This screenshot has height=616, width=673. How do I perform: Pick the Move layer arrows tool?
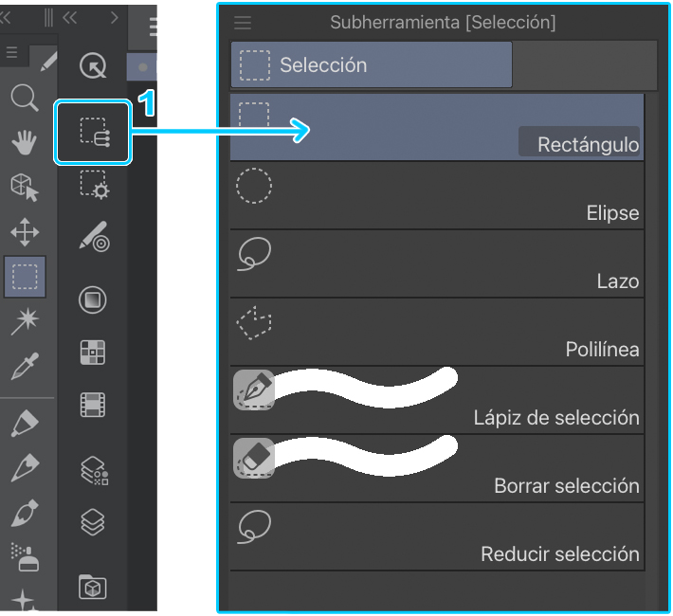[x=24, y=232]
